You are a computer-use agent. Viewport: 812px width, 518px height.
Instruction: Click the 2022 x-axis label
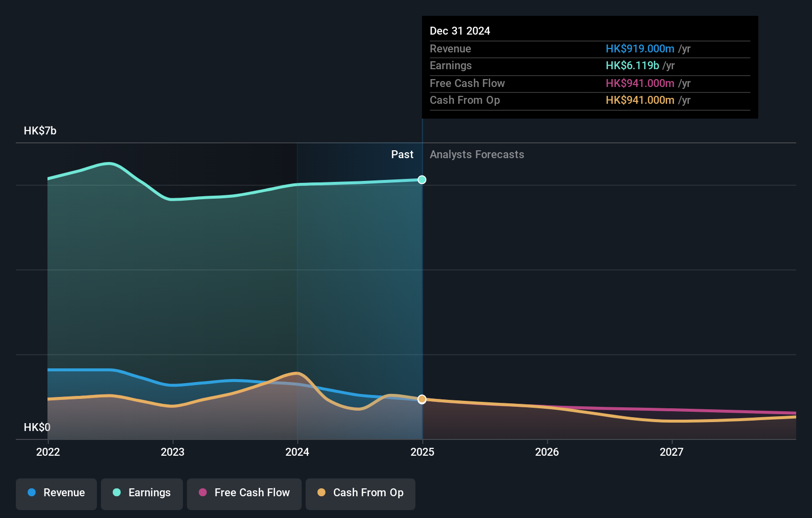point(48,452)
